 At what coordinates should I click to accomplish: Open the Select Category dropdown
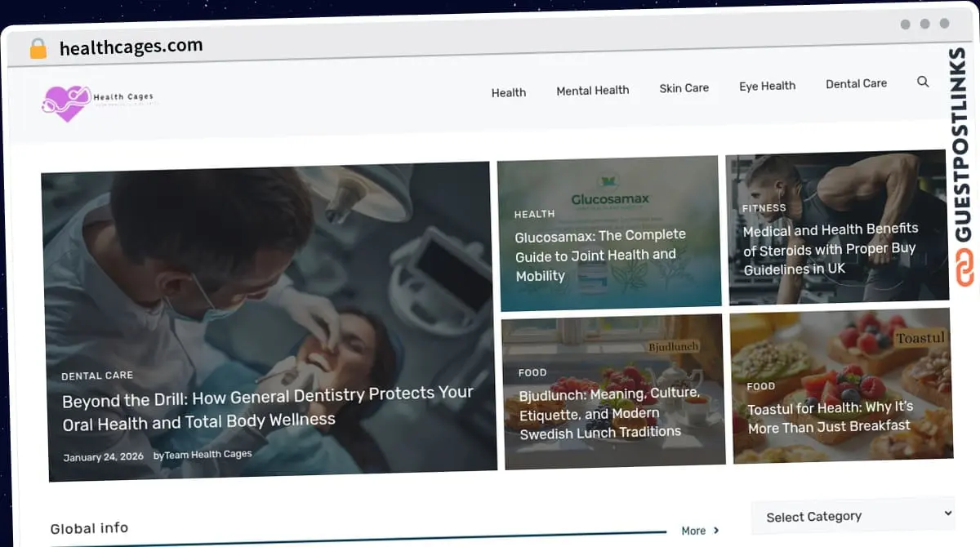pos(853,515)
